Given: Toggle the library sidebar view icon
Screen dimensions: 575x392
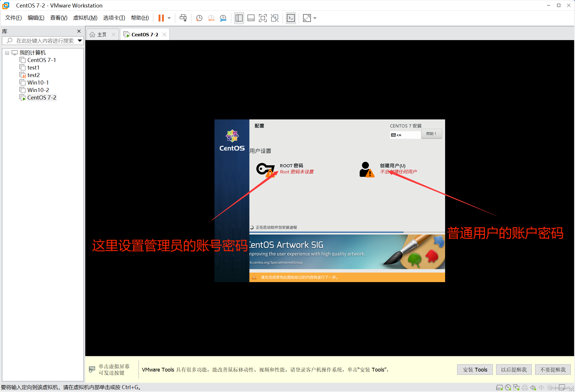Looking at the screenshot, I should coord(239,18).
